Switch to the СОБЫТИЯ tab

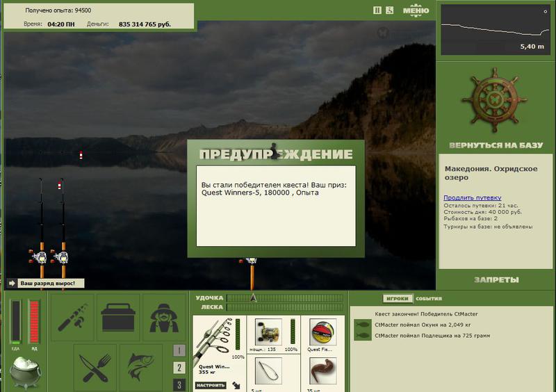point(429,299)
